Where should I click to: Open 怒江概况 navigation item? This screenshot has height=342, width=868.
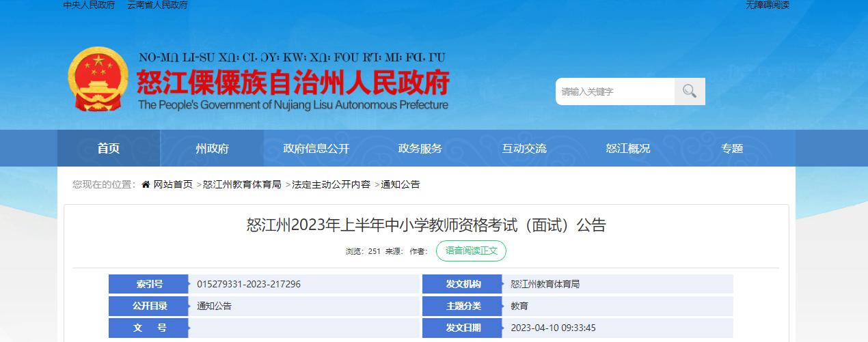pos(628,149)
